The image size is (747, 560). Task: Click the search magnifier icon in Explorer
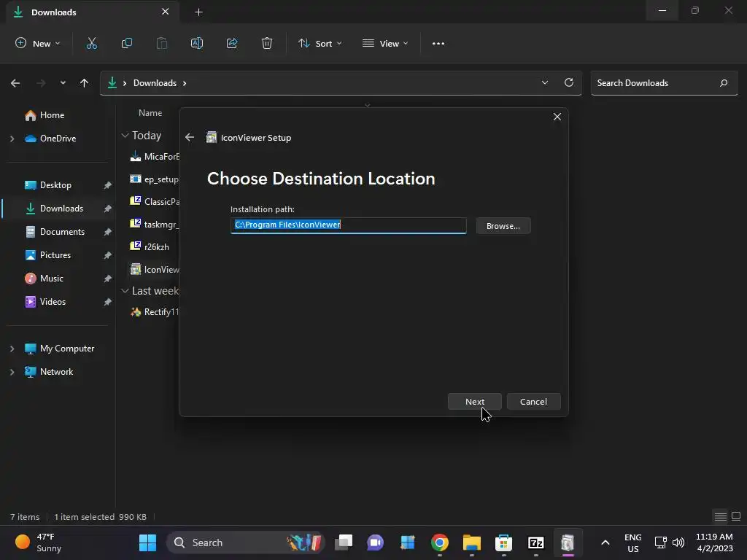(x=724, y=83)
